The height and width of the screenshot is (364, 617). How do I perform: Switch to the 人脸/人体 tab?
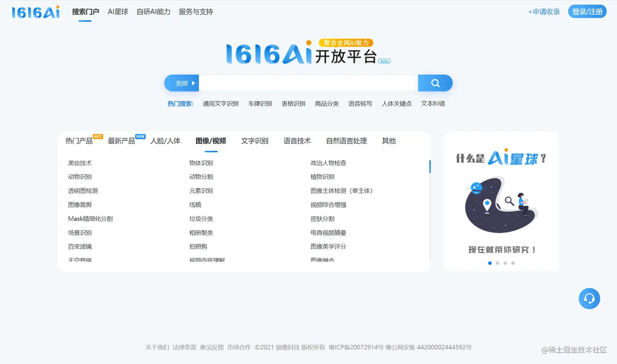coord(165,141)
